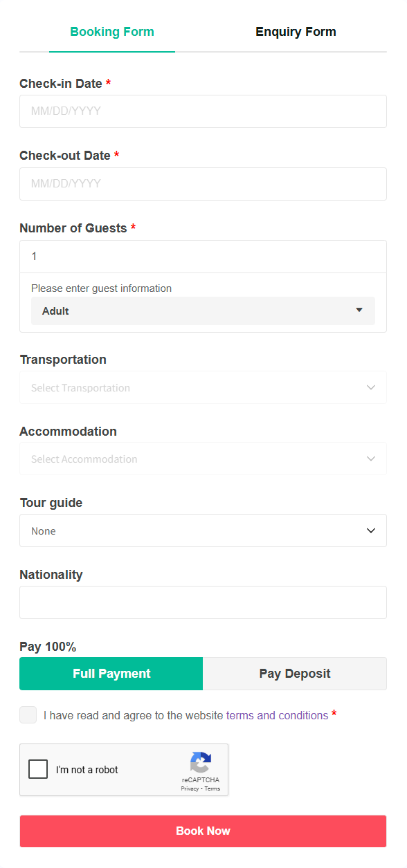Click the reCAPTCHA logo icon

[x=201, y=762]
